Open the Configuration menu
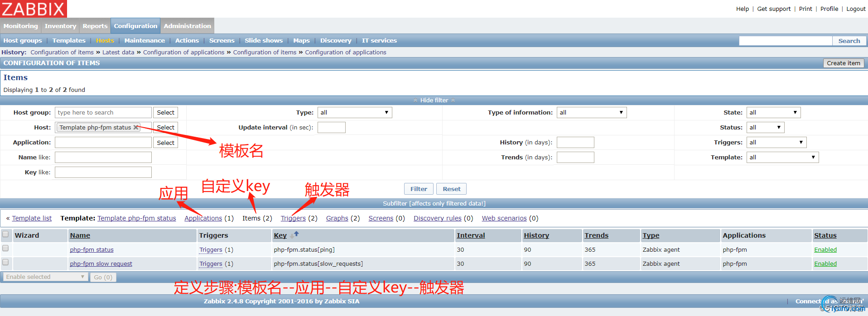868x316 pixels. pos(135,26)
